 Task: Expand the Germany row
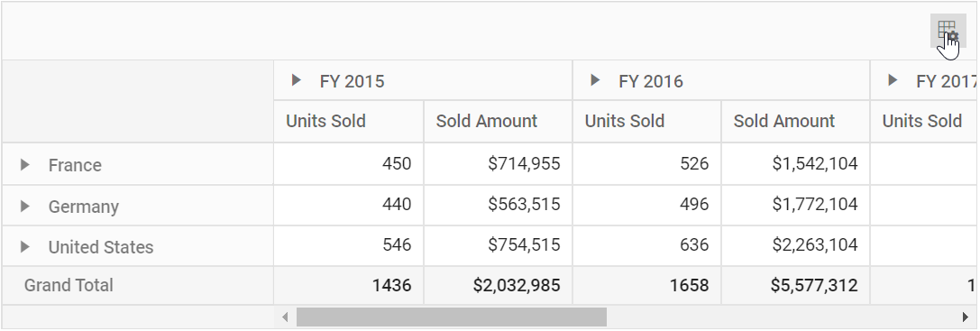pos(25,206)
